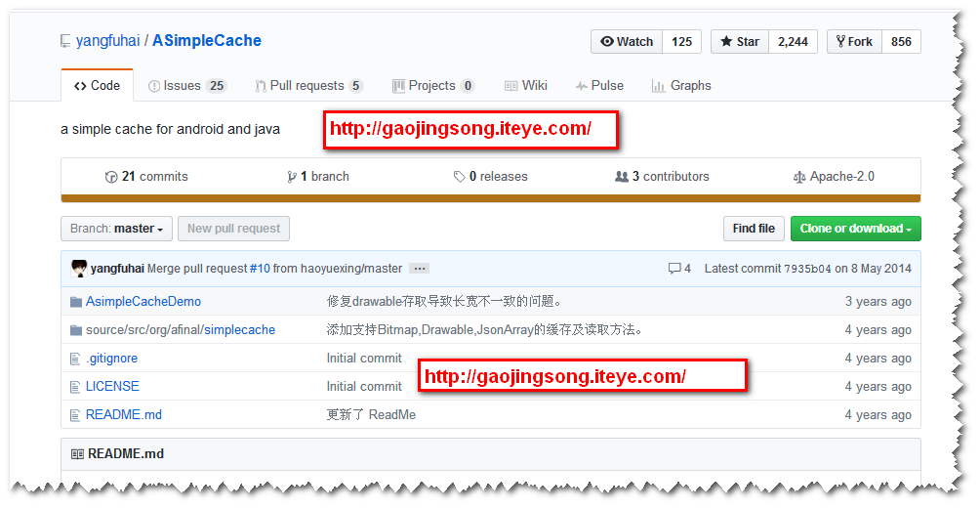Click the language bar under repository stats
This screenshot has width=980, height=509.
click(491, 199)
